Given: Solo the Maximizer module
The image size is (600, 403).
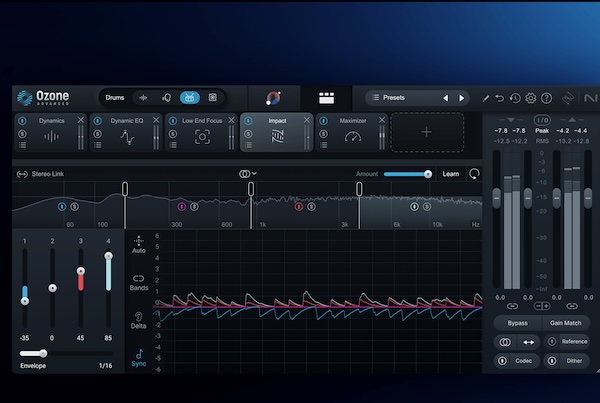Looking at the screenshot, I should [x=323, y=134].
